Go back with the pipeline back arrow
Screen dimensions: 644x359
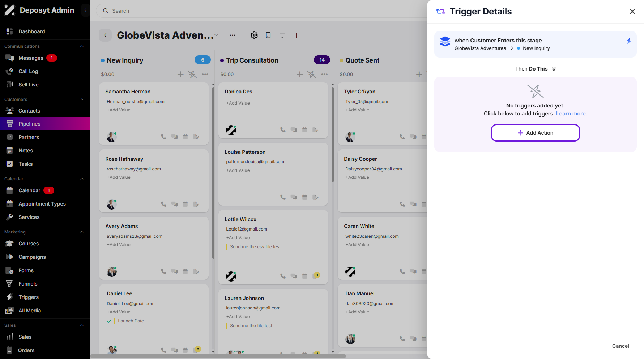[105, 35]
